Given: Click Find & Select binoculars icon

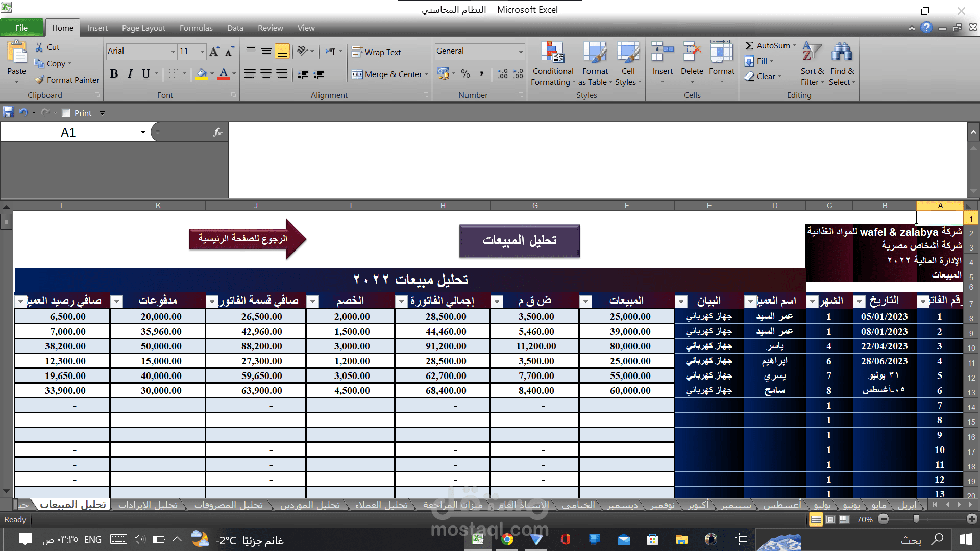Looking at the screenshot, I should pos(842,53).
